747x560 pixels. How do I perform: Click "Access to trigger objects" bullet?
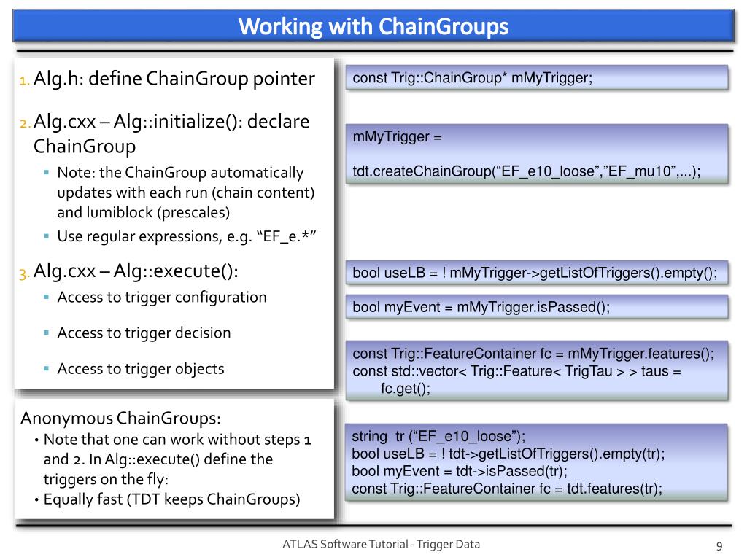coord(141,368)
